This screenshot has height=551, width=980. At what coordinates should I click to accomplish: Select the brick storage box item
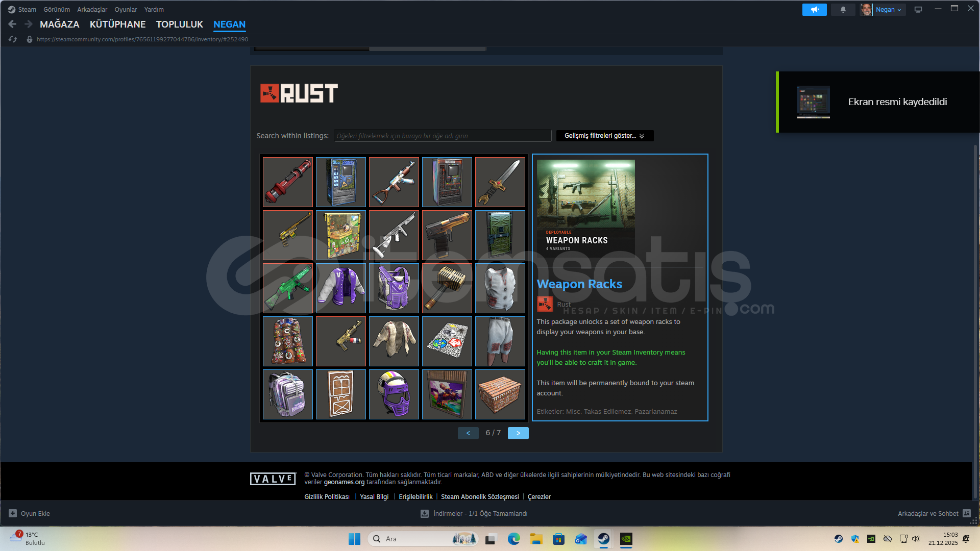(500, 394)
